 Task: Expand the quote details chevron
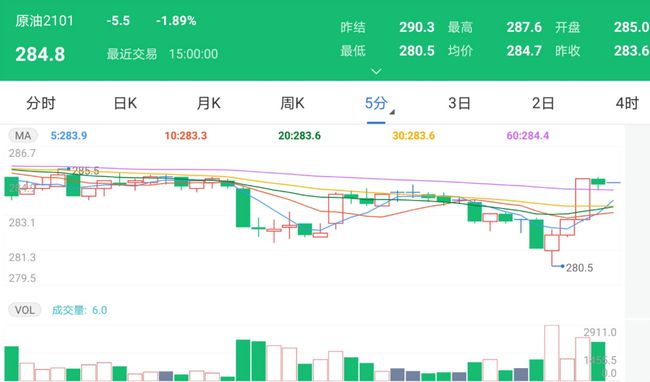[x=376, y=71]
